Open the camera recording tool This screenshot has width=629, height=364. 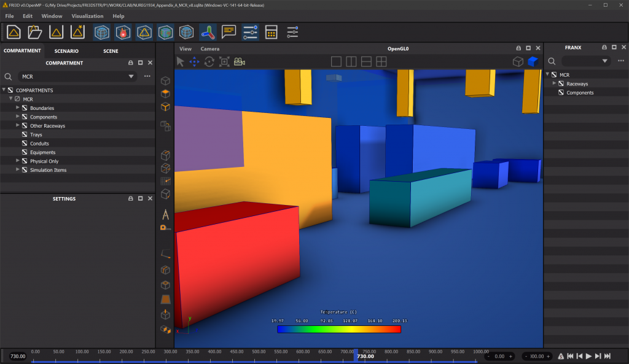point(240,61)
